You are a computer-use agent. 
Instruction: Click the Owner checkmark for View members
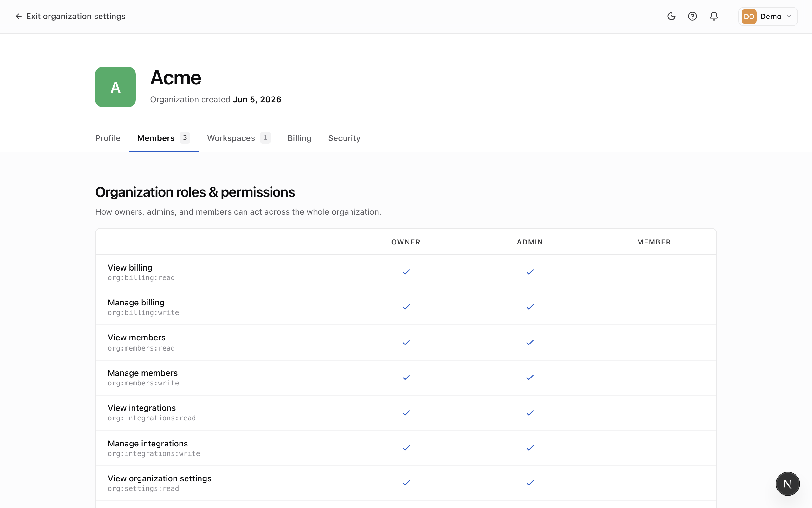[406, 342]
